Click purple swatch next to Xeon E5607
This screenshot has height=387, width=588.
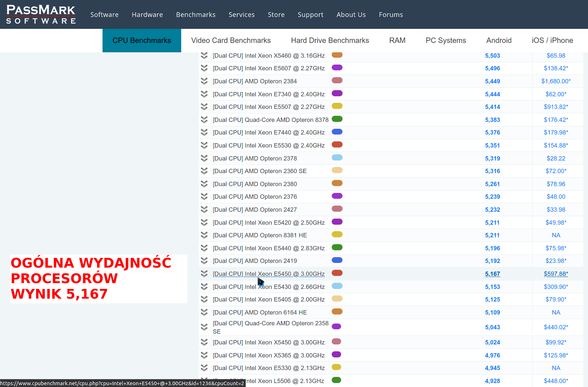[x=337, y=67]
